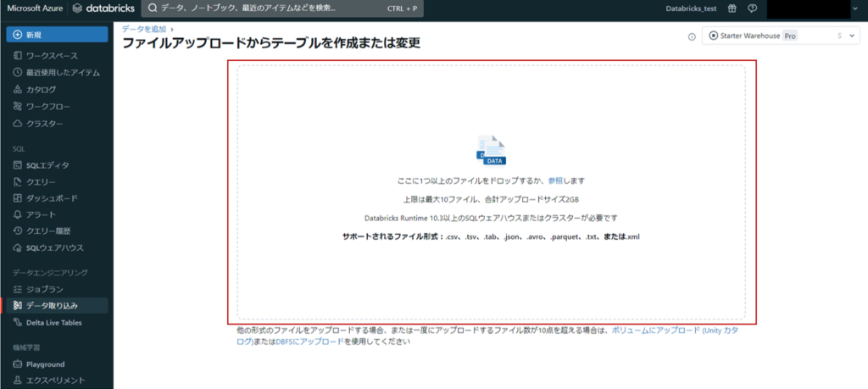This screenshot has width=868, height=389.
Task: Open Delta Live Tables in sidebar
Action: [x=58, y=322]
